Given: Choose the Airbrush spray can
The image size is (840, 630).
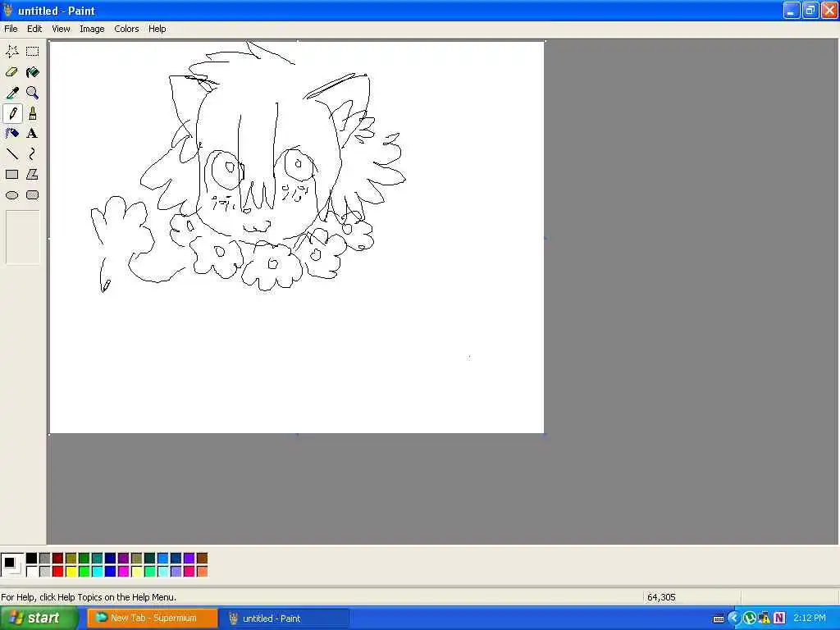Looking at the screenshot, I should click(x=11, y=134).
